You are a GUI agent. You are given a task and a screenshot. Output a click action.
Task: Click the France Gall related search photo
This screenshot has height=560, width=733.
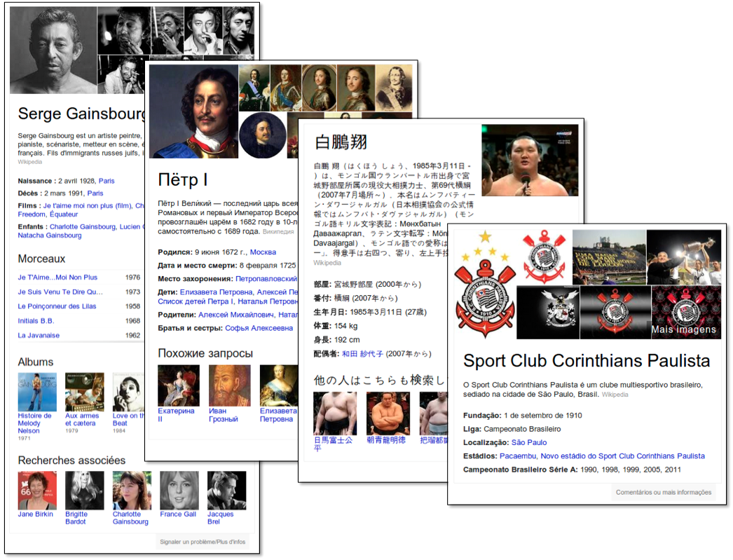click(x=179, y=491)
